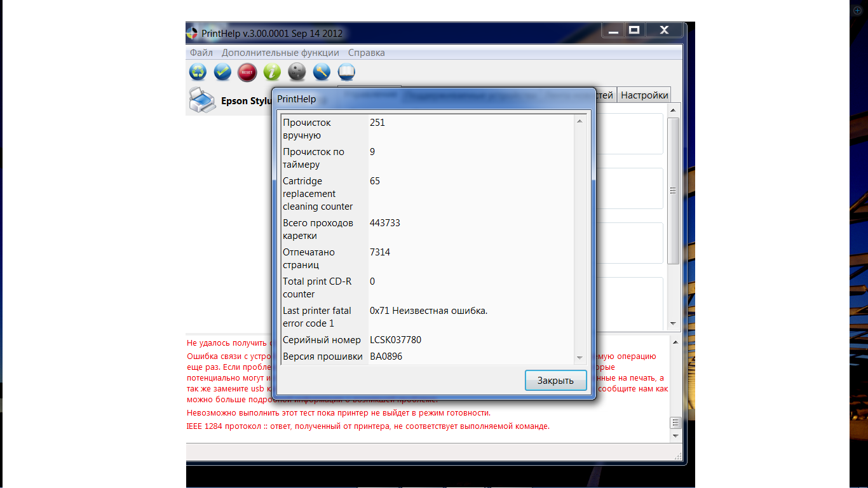Click the "PrintHelp v.3.00.0001 Sep 14 2012" window title

click(271, 33)
